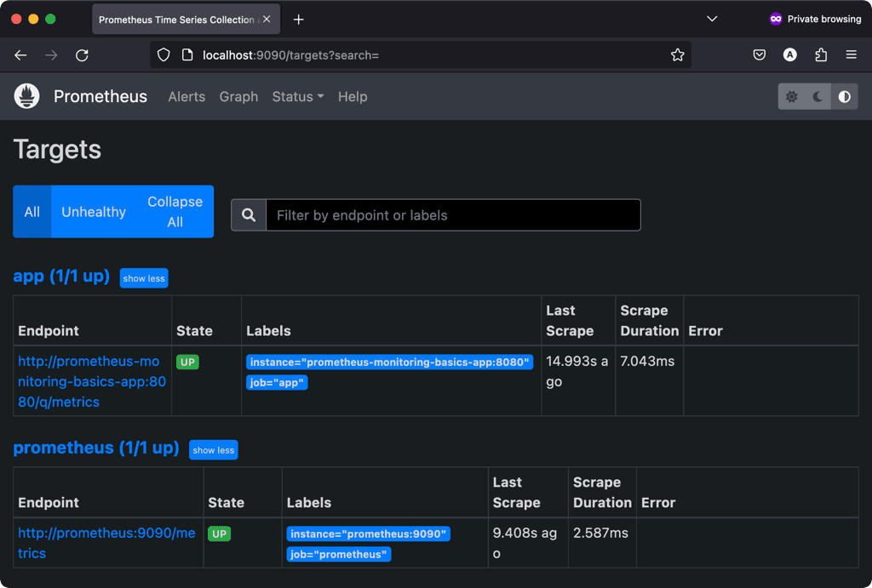Click the 7.043ms scrape duration value

(647, 362)
